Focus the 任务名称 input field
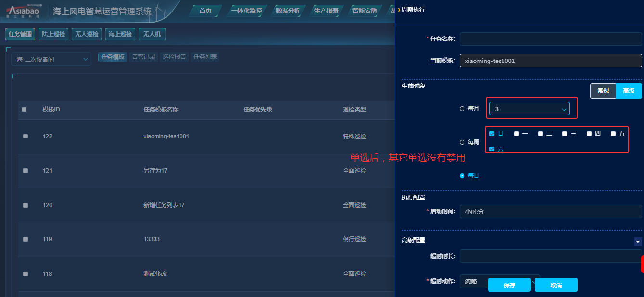644x297 pixels. [550, 39]
